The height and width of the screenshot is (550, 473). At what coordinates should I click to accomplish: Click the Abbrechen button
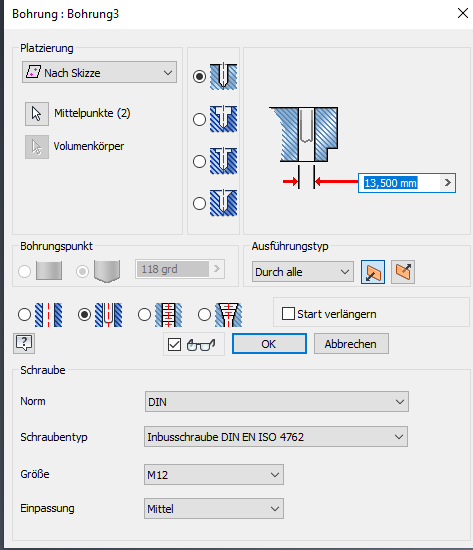(x=351, y=344)
